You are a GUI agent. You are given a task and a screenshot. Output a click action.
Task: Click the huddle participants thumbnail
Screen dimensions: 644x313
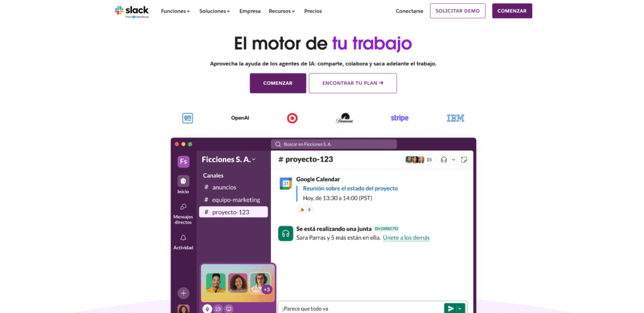click(x=238, y=283)
